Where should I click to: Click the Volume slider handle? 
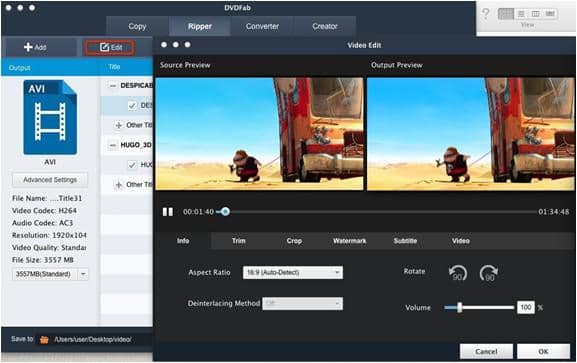point(460,307)
